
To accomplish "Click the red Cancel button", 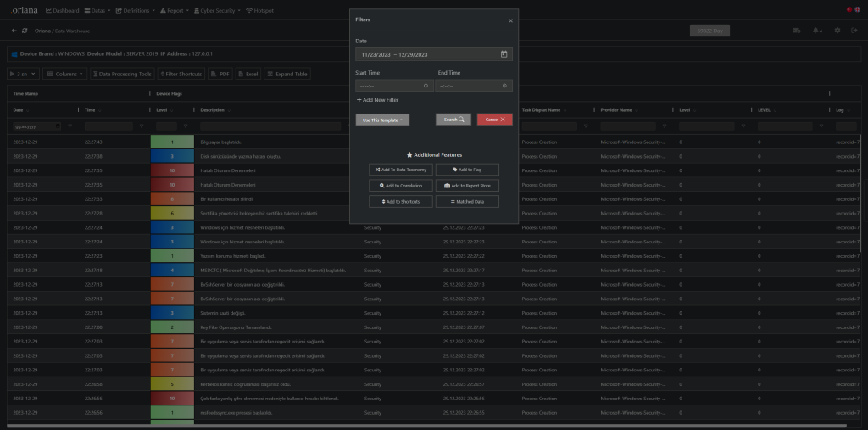I will click(x=494, y=120).
